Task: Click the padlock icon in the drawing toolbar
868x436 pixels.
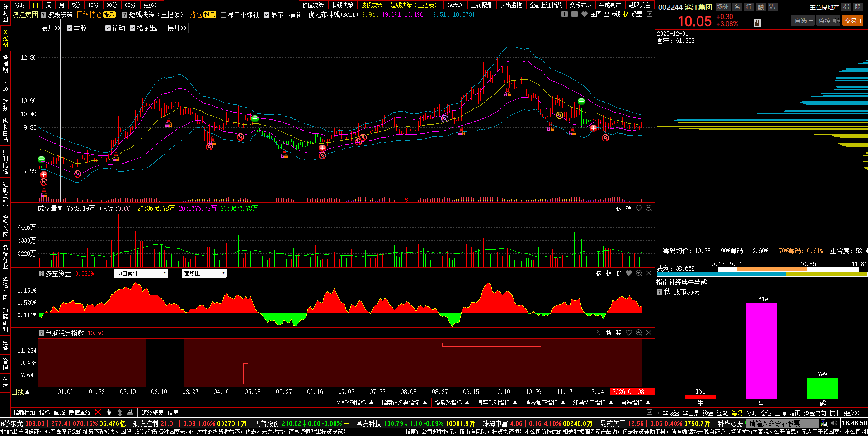Action: [130, 412]
